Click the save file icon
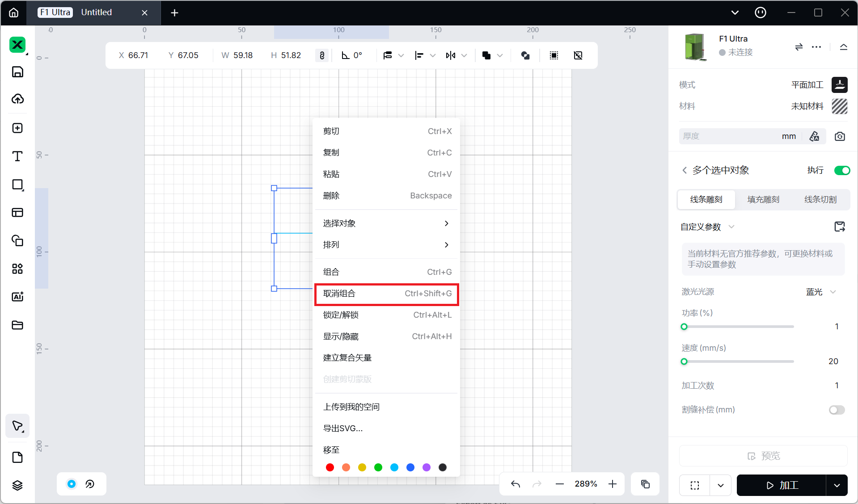The image size is (858, 504). [17, 72]
